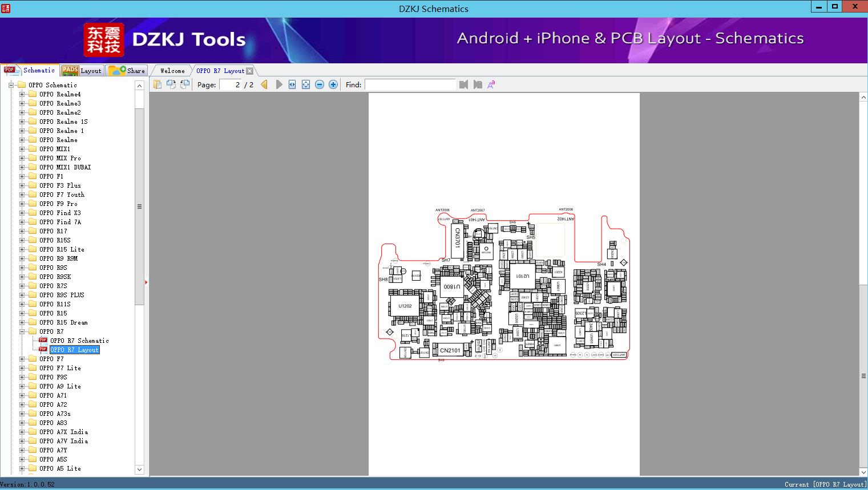Click the Page number input field

[230, 84]
